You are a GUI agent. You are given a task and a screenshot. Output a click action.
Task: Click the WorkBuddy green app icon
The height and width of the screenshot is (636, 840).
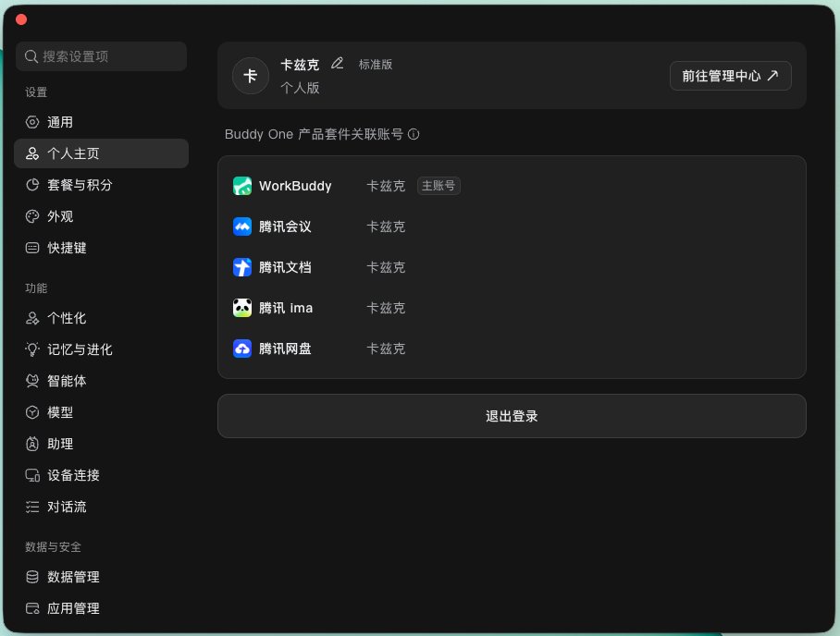click(242, 186)
